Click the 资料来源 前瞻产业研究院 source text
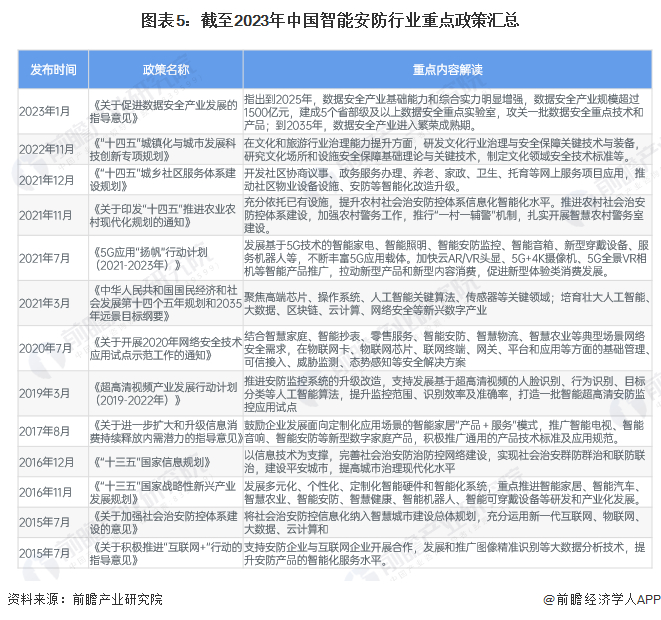661x620 pixels. [x=85, y=599]
